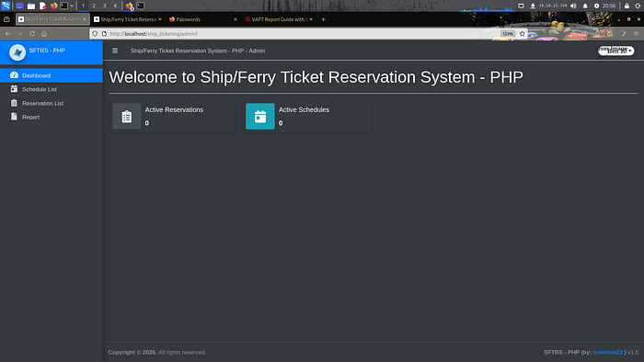Open the Firefox View tab overview icon
This screenshot has width=644, height=362.
coord(6,19)
